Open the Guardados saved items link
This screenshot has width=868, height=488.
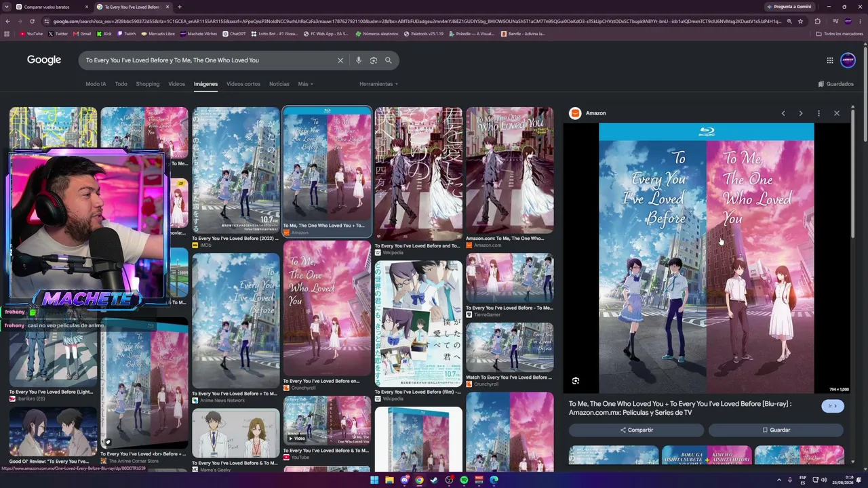point(835,84)
